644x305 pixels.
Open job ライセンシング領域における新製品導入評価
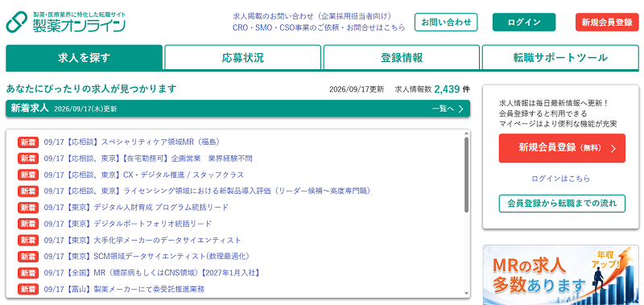coord(208,191)
